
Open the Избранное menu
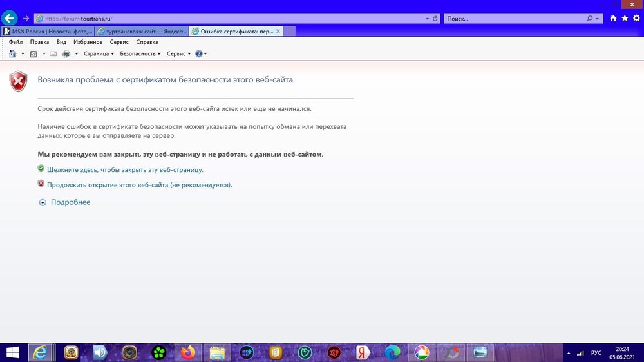(88, 42)
